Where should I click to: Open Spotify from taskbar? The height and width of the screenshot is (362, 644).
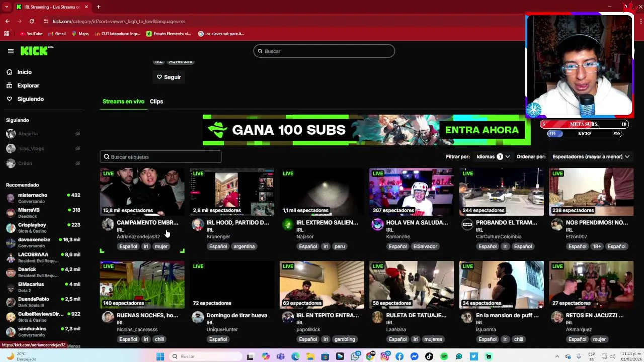pyautogui.click(x=444, y=356)
